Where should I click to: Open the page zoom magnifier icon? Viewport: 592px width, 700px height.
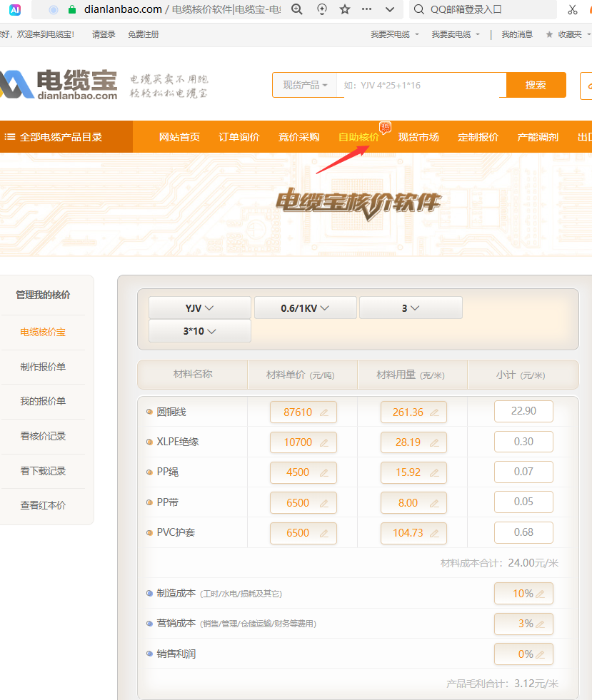pos(296,9)
